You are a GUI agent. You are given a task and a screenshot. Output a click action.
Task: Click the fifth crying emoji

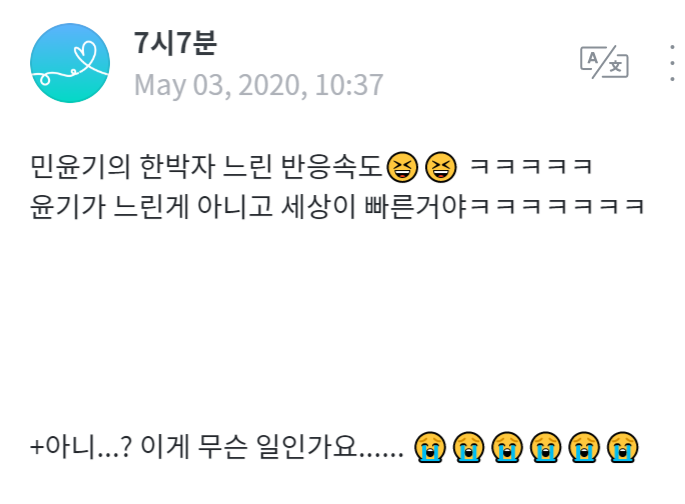click(584, 447)
